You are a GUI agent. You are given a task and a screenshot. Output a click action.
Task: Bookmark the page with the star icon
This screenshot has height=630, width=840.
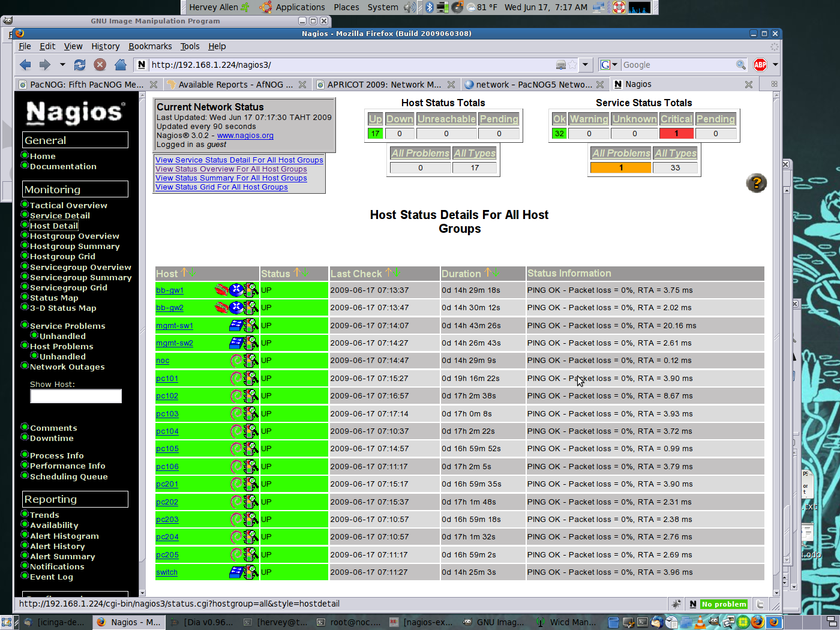pyautogui.click(x=572, y=65)
